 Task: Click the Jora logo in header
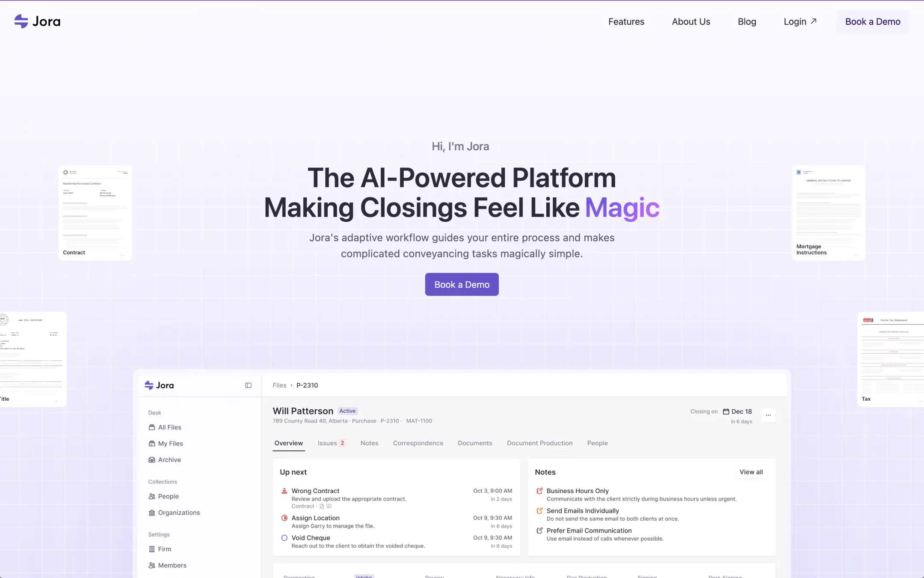pos(37,21)
